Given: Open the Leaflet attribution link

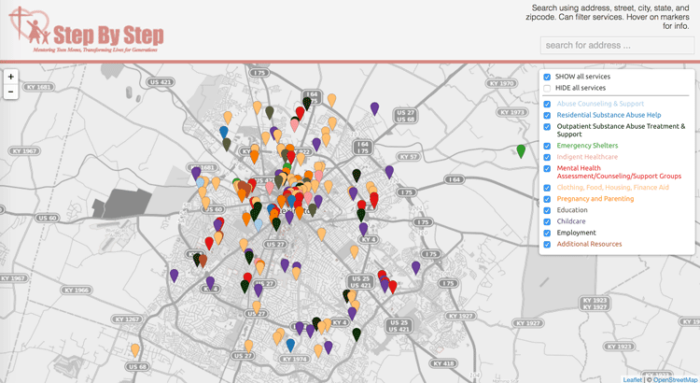Looking at the screenshot, I should point(632,379).
